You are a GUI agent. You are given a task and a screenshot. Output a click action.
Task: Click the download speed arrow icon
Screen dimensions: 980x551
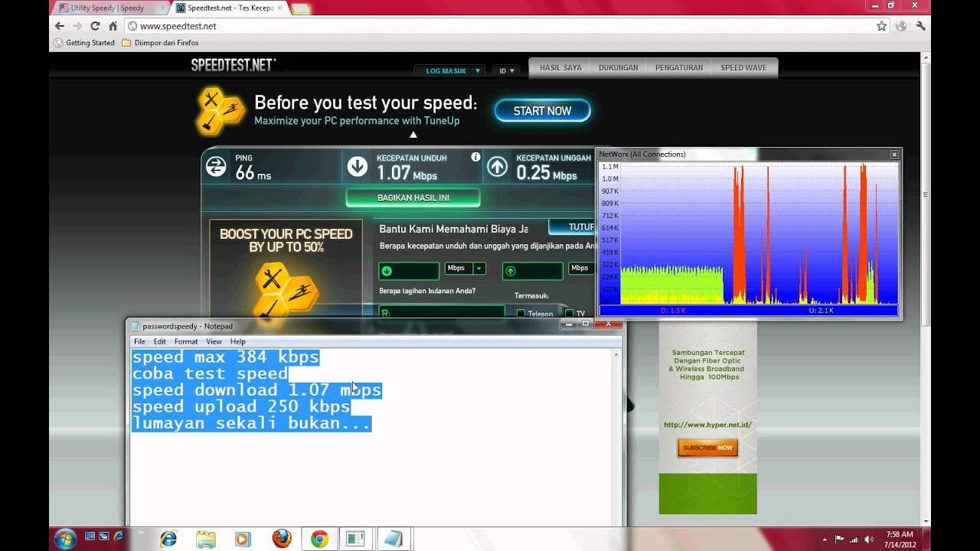(x=357, y=167)
